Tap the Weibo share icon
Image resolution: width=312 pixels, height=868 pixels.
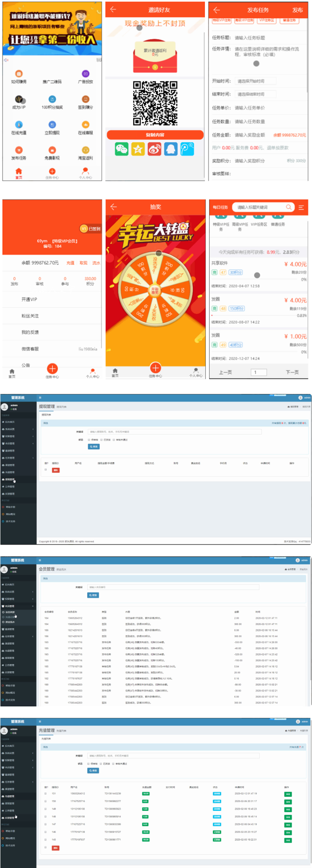tap(154, 149)
